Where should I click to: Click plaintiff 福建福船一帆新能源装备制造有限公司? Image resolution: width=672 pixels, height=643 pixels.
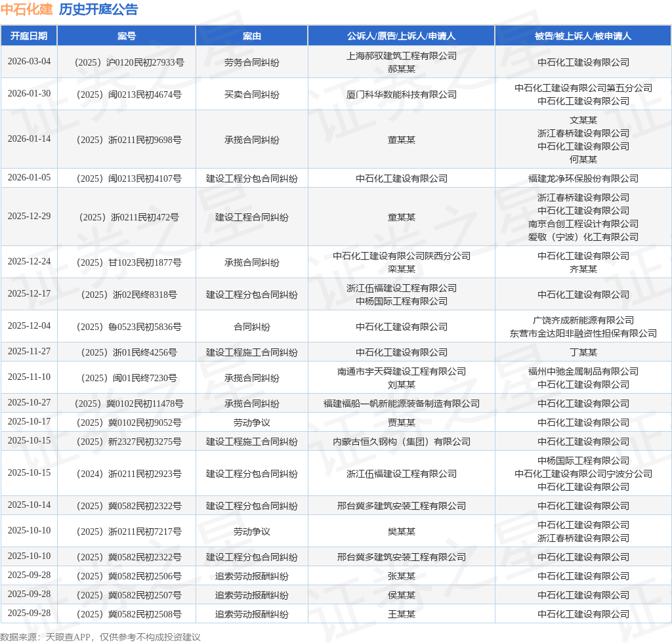(402, 404)
